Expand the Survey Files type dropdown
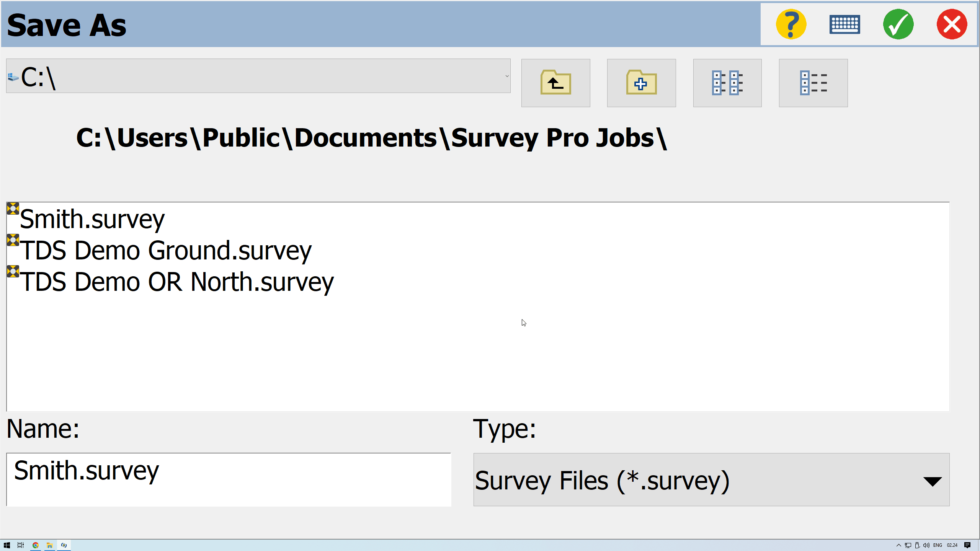Image resolution: width=980 pixels, height=551 pixels. click(932, 481)
